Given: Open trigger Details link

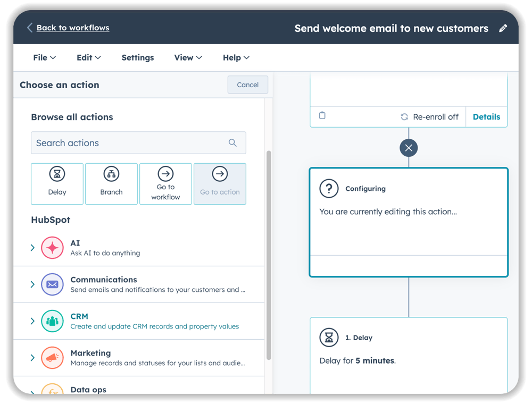Looking at the screenshot, I should 487,117.
